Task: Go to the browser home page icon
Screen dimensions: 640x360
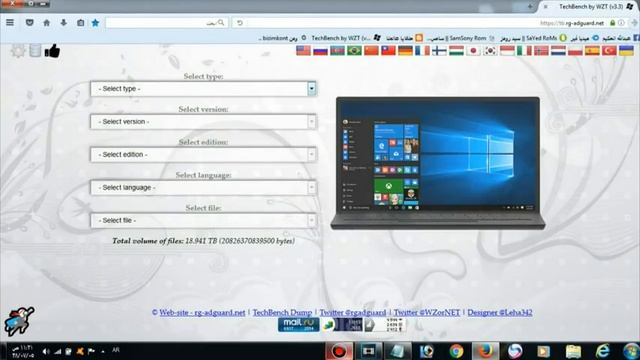Action: click(47, 23)
